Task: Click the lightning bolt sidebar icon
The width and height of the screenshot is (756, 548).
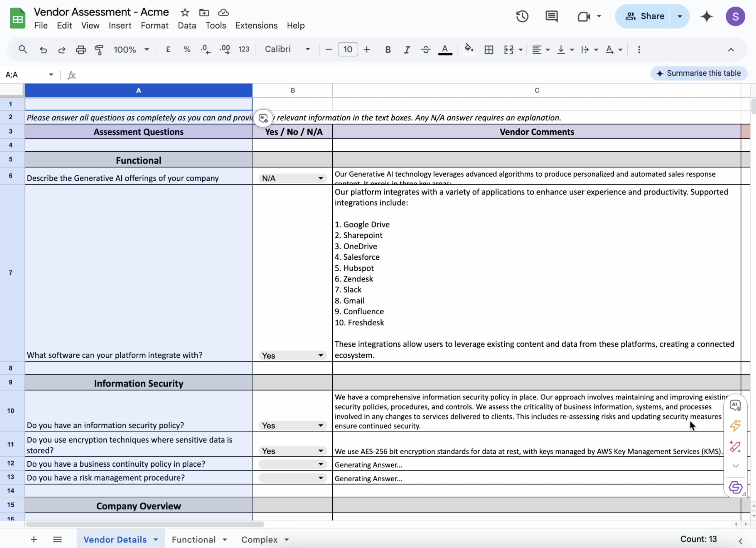Action: pyautogui.click(x=735, y=425)
